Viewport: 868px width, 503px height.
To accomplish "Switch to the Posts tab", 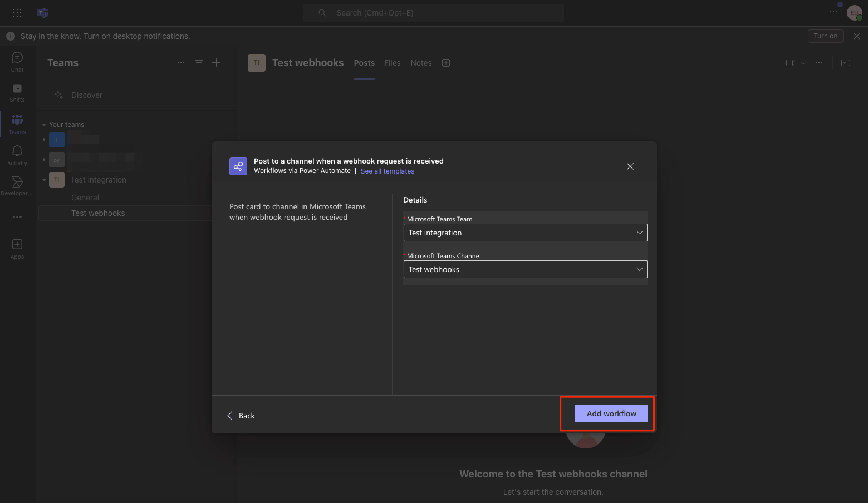I will coord(364,63).
